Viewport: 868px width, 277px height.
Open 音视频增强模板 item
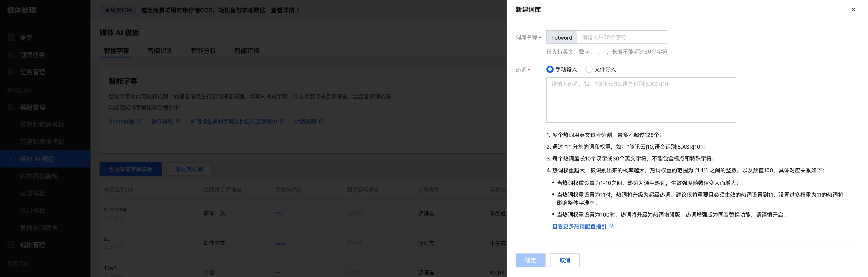click(42, 141)
